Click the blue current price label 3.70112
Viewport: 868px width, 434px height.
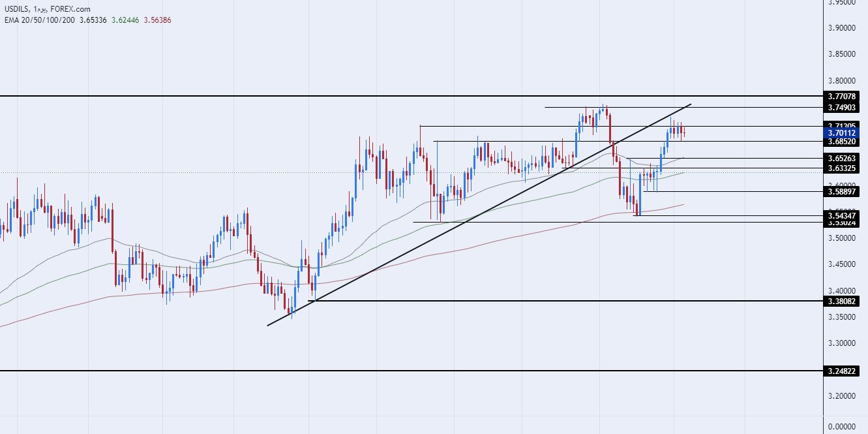[x=843, y=133]
